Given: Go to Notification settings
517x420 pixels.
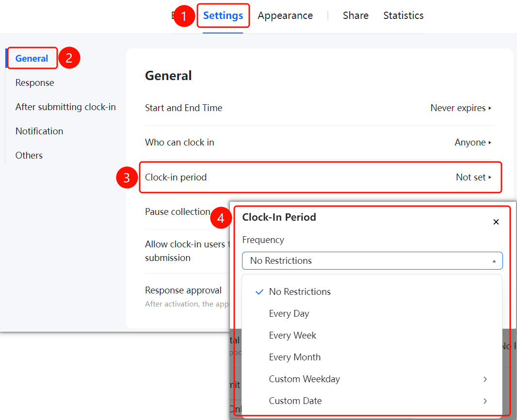Looking at the screenshot, I should click(39, 131).
